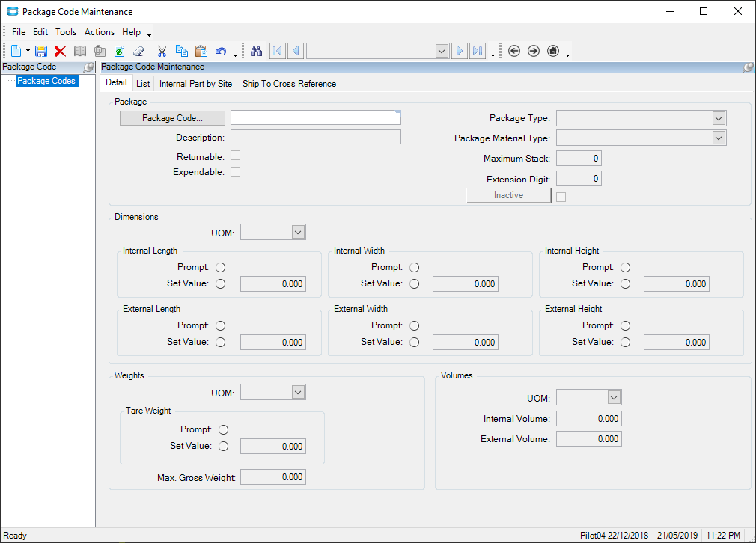Image resolution: width=756 pixels, height=543 pixels.
Task: Click the Package Code... button
Action: coord(172,118)
